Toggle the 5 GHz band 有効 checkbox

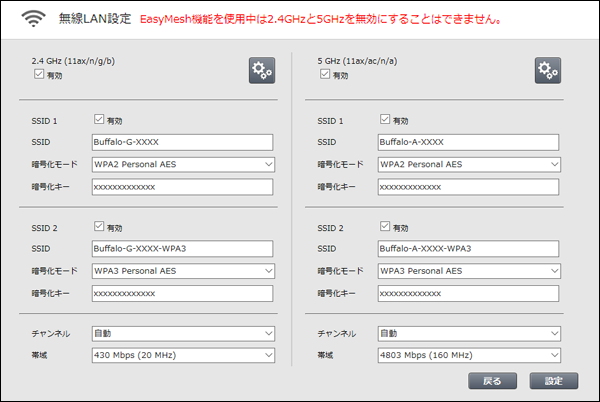[x=324, y=74]
